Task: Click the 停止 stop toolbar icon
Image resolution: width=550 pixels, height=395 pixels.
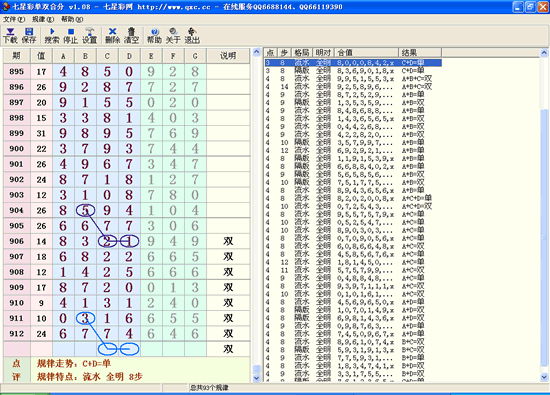Action: (71, 36)
